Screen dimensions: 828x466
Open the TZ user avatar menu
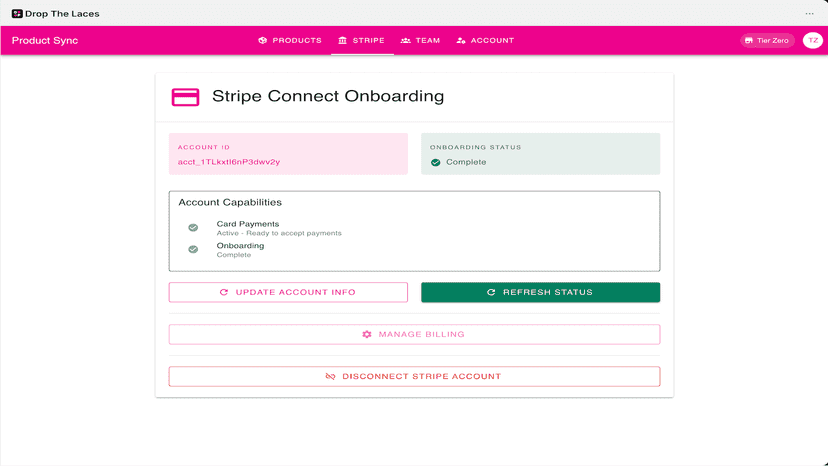pyautogui.click(x=813, y=40)
